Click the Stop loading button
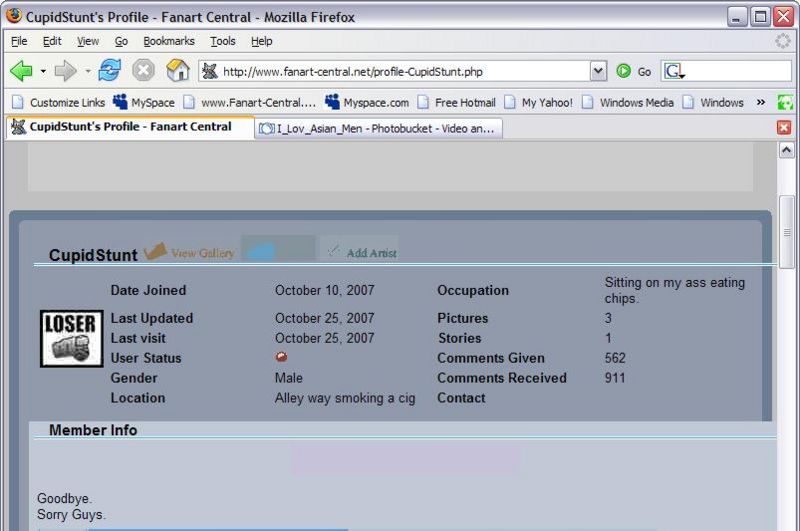Viewport: 800px width, 531px height. pyautogui.click(x=143, y=71)
